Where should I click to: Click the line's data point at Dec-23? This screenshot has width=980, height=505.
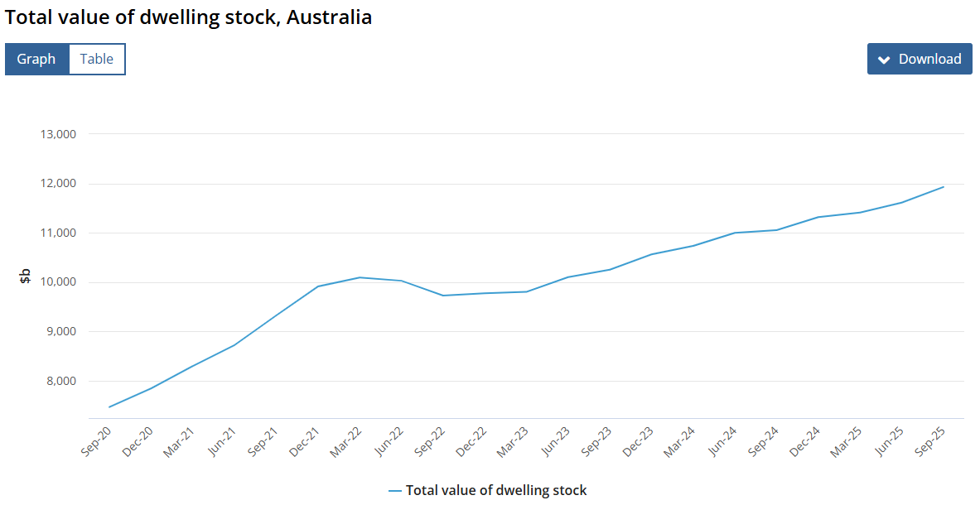point(652,254)
